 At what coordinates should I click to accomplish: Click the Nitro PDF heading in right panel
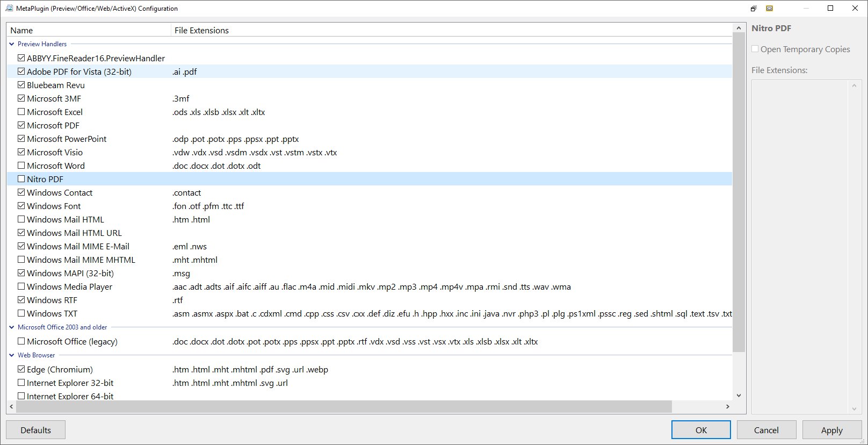coord(771,28)
